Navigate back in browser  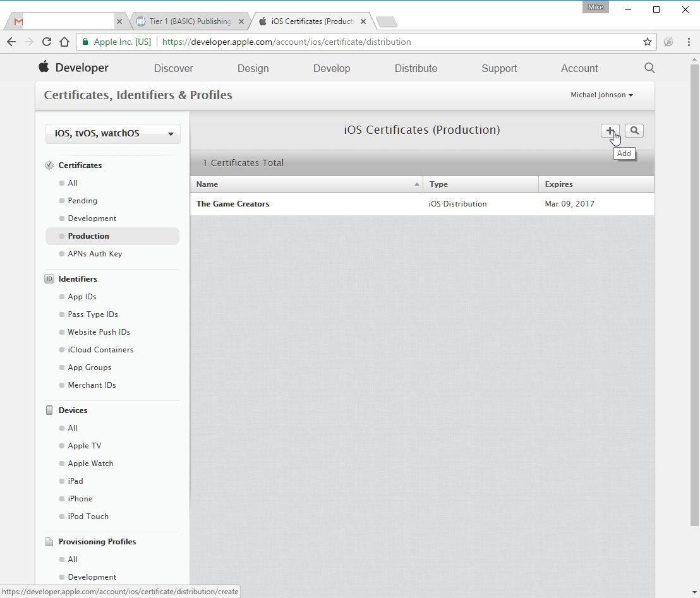[x=11, y=42]
